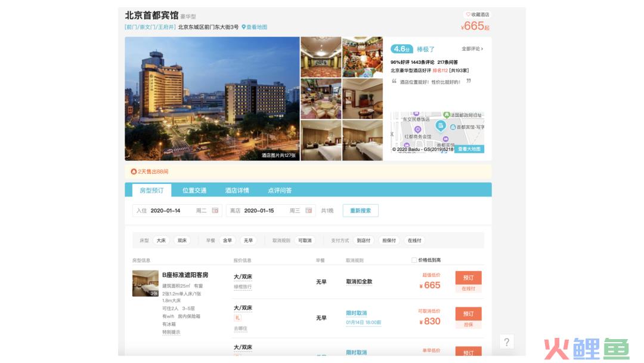Click the 特别提示 link

coord(171,332)
